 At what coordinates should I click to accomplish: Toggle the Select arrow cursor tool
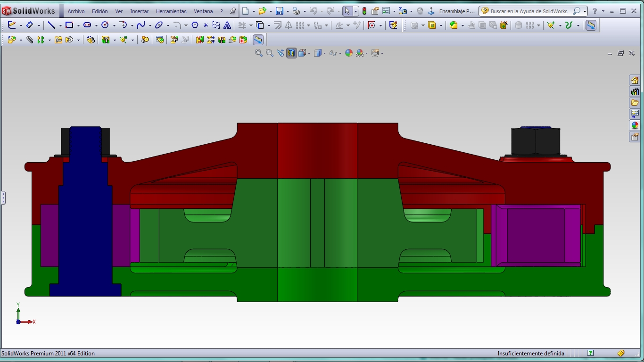[x=347, y=11]
